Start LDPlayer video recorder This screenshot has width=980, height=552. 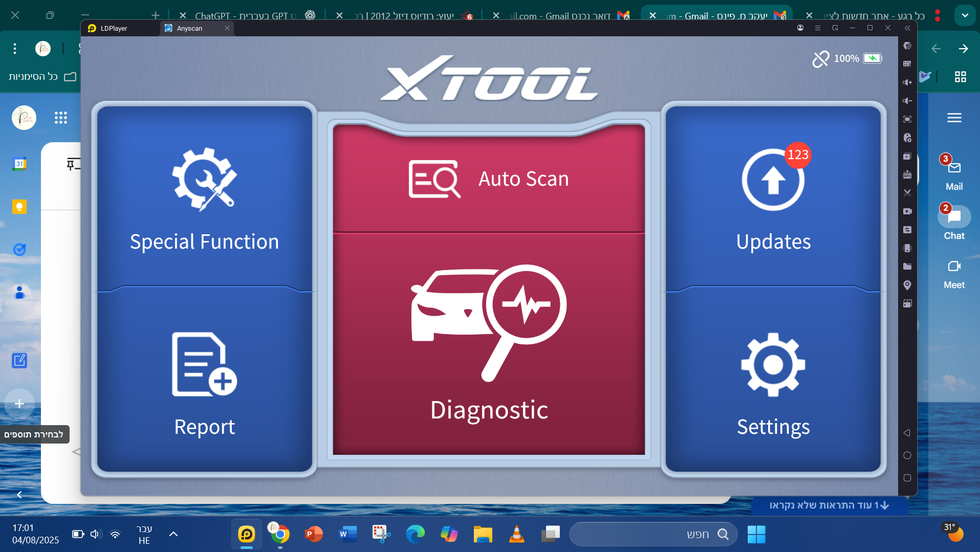point(907,211)
